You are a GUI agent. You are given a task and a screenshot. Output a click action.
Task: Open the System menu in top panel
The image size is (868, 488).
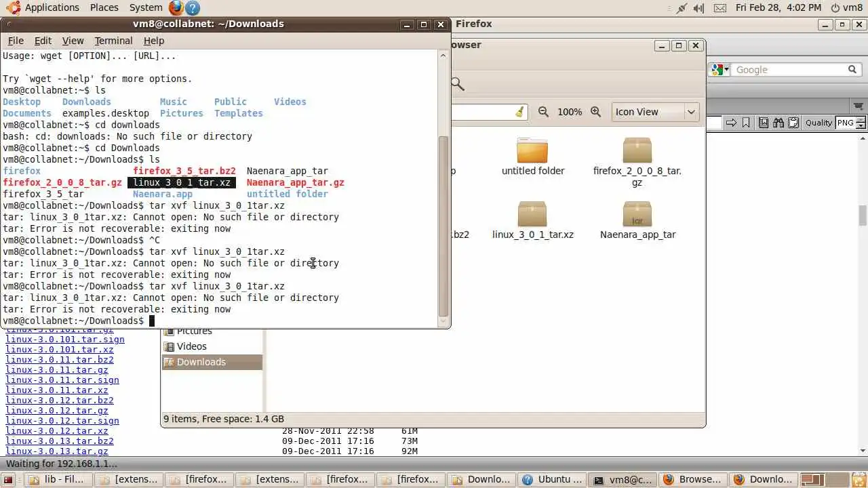click(146, 7)
